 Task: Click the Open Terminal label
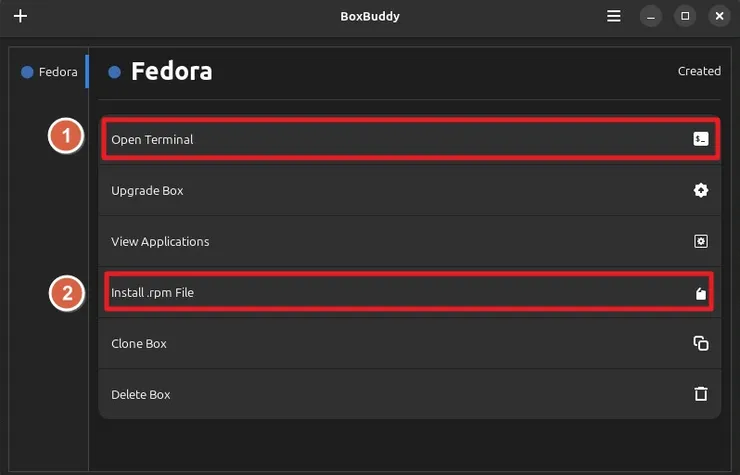click(x=152, y=139)
